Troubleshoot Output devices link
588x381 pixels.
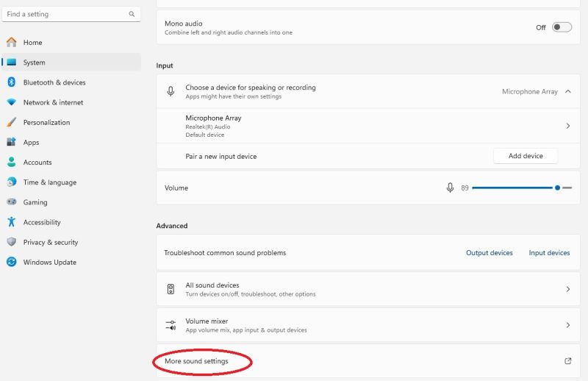pos(489,253)
